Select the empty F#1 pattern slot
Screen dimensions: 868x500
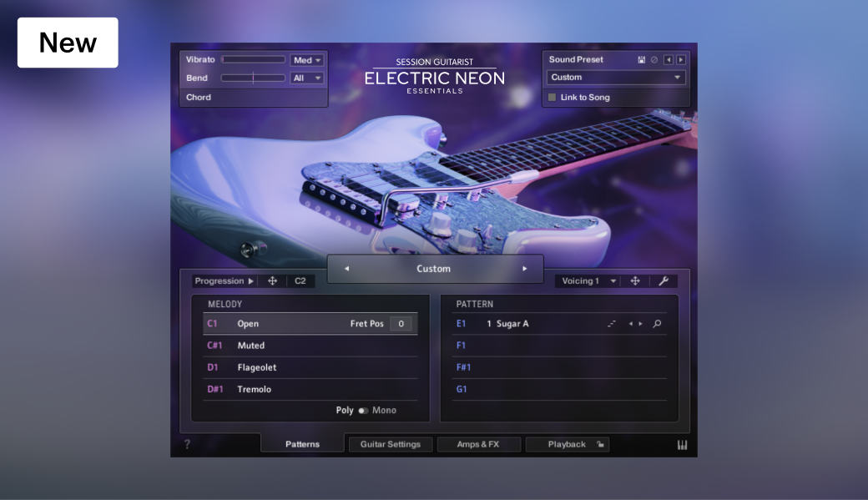[x=559, y=367]
